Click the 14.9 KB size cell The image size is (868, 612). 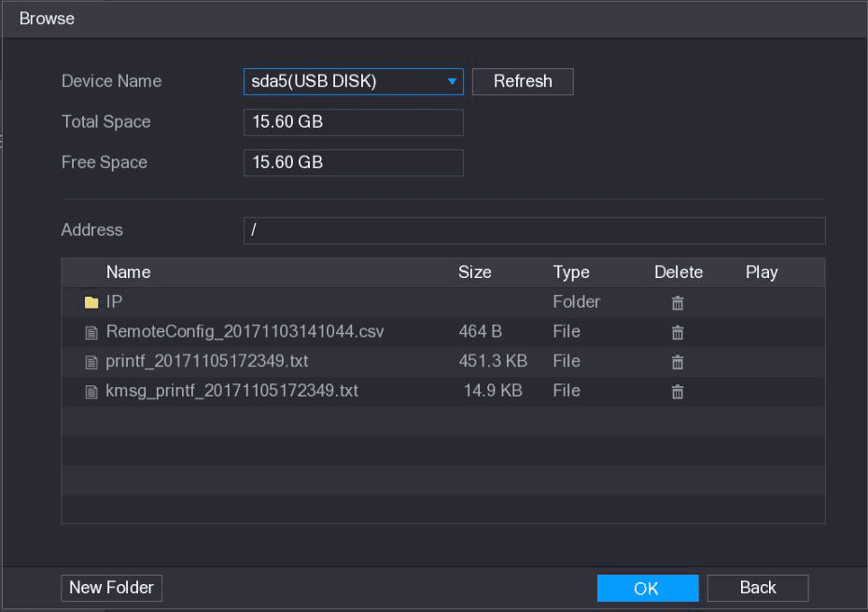click(x=493, y=391)
